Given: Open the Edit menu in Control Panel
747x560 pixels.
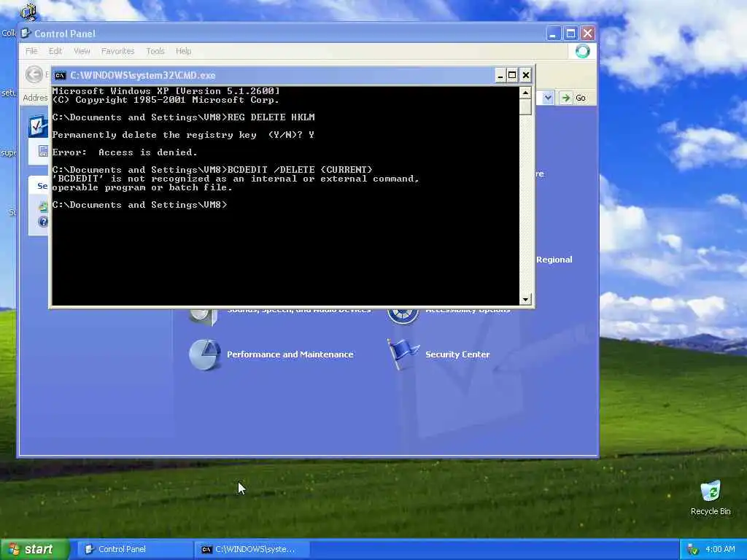Looking at the screenshot, I should click(55, 51).
